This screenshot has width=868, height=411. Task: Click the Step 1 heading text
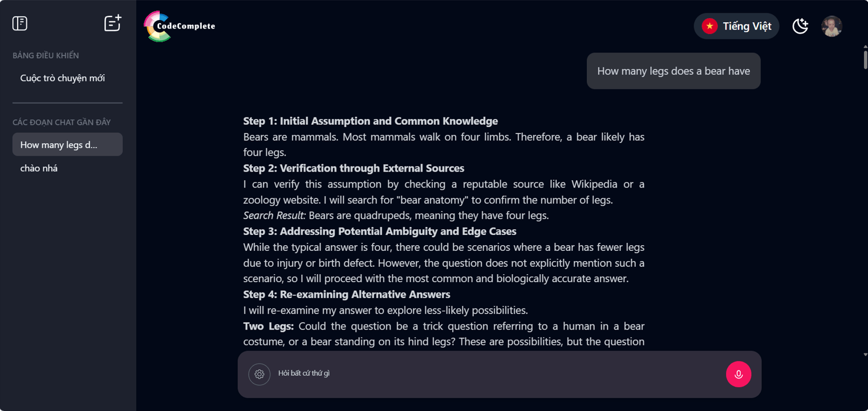click(x=371, y=121)
